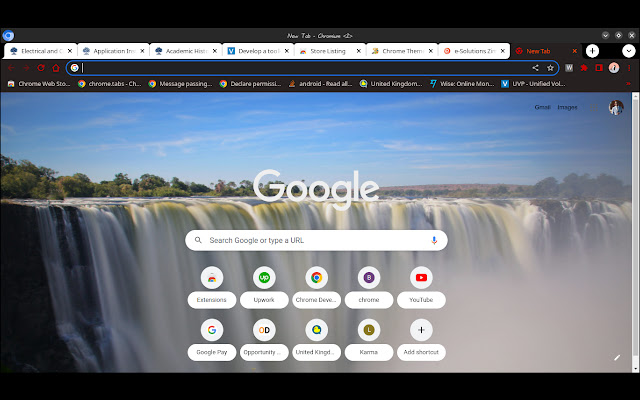Switch to the Academic Hist... tab
The image size is (640, 400).
point(185,51)
